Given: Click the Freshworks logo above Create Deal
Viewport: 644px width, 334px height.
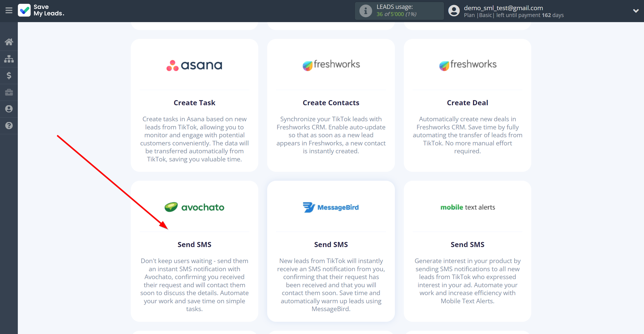Looking at the screenshot, I should (468, 65).
